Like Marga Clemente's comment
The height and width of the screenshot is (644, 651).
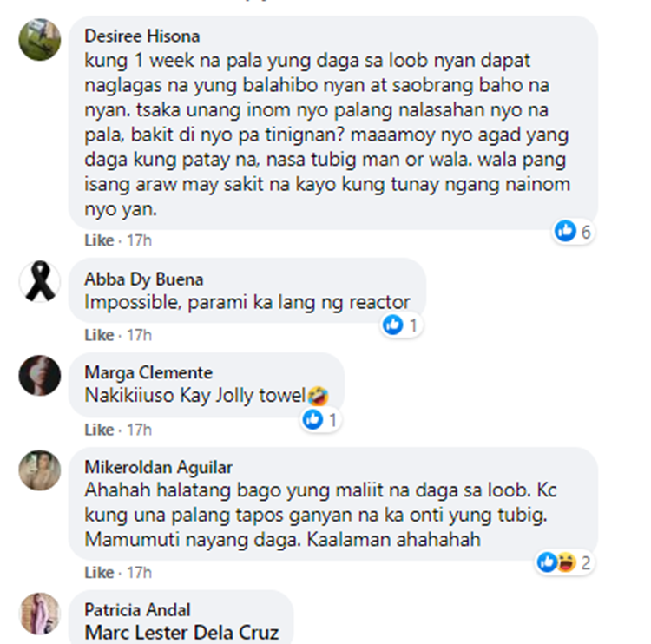coord(99,430)
